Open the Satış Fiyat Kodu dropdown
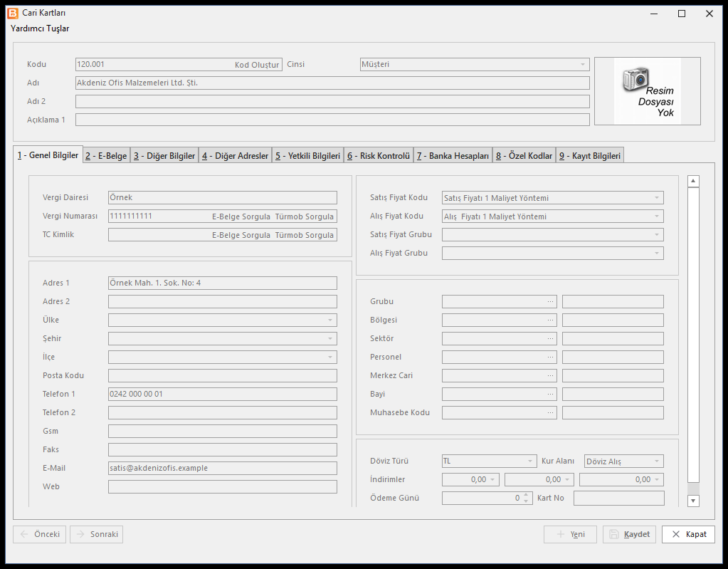This screenshot has height=569, width=728. (657, 198)
